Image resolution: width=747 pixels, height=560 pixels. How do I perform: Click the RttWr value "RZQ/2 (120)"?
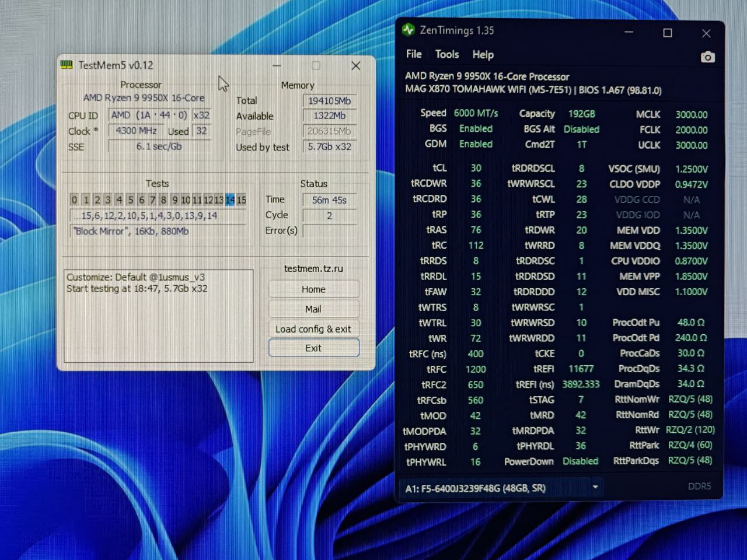692,430
